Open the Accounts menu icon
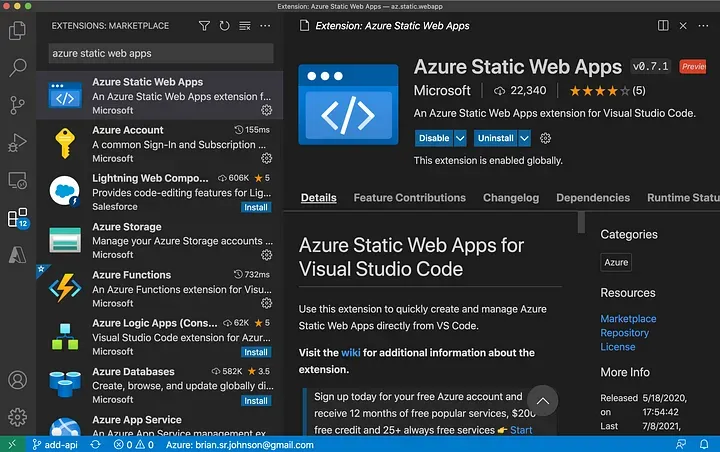The width and height of the screenshot is (720, 452). (x=17, y=380)
